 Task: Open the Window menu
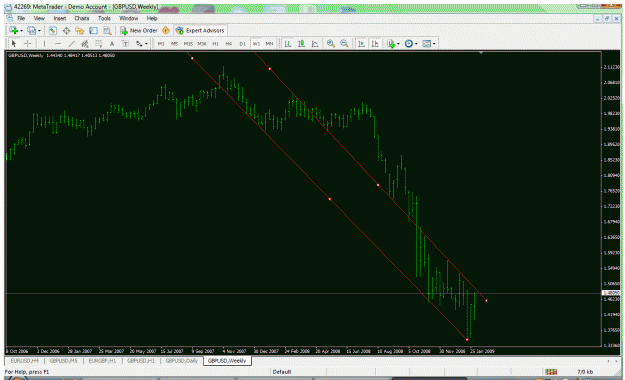point(128,18)
